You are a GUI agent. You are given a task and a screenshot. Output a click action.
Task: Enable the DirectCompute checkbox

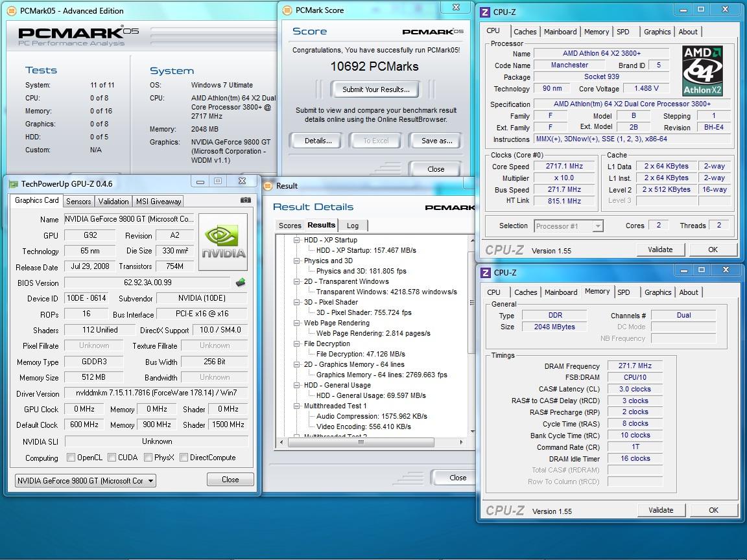(x=184, y=457)
